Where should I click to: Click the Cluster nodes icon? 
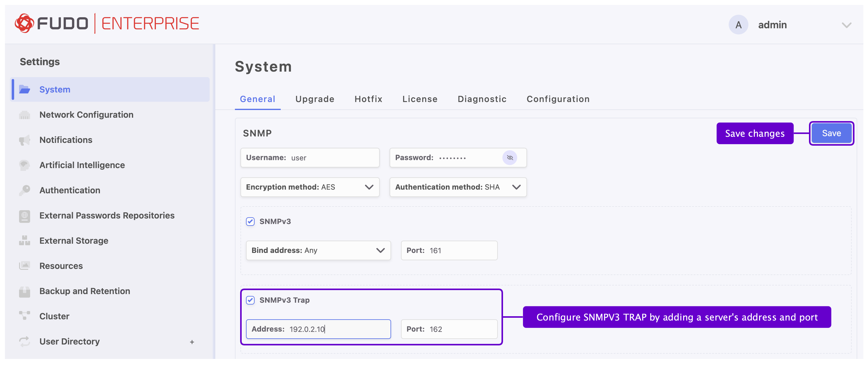[x=24, y=316]
